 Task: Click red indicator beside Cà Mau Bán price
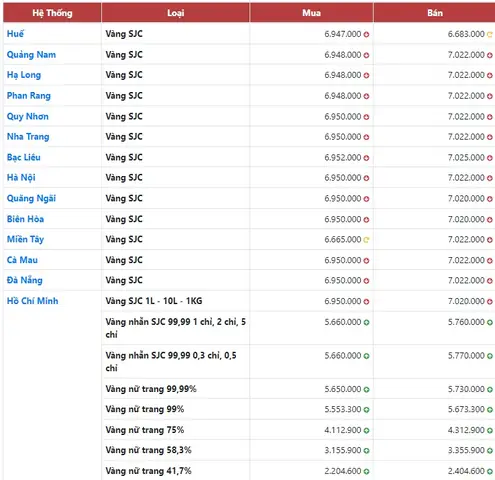[x=490, y=260]
